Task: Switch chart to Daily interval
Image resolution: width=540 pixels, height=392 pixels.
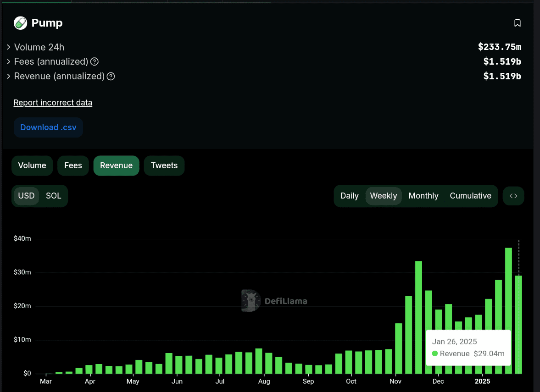Action: coord(349,196)
